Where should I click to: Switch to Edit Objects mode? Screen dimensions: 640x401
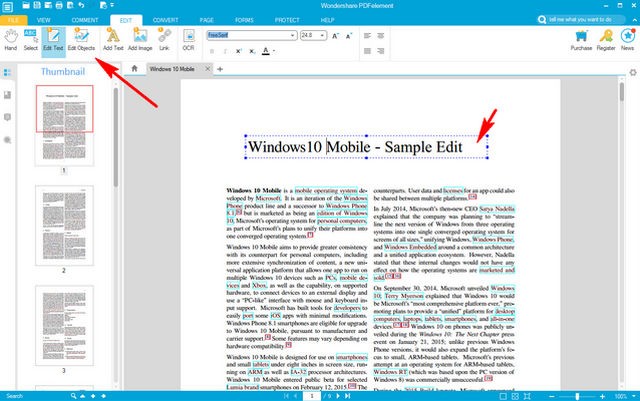pos(81,40)
